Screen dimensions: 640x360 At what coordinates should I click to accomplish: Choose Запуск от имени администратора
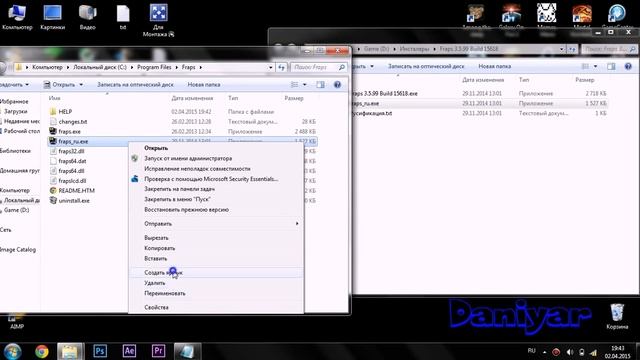pos(216,158)
